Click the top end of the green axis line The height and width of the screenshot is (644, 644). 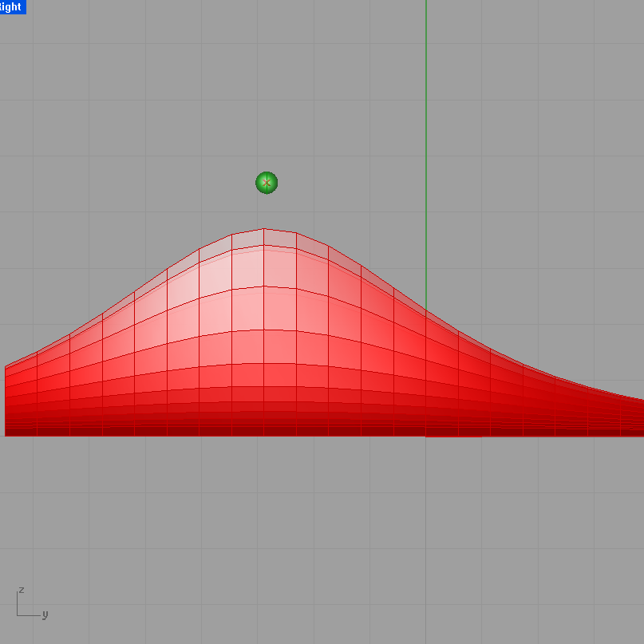(x=426, y=3)
